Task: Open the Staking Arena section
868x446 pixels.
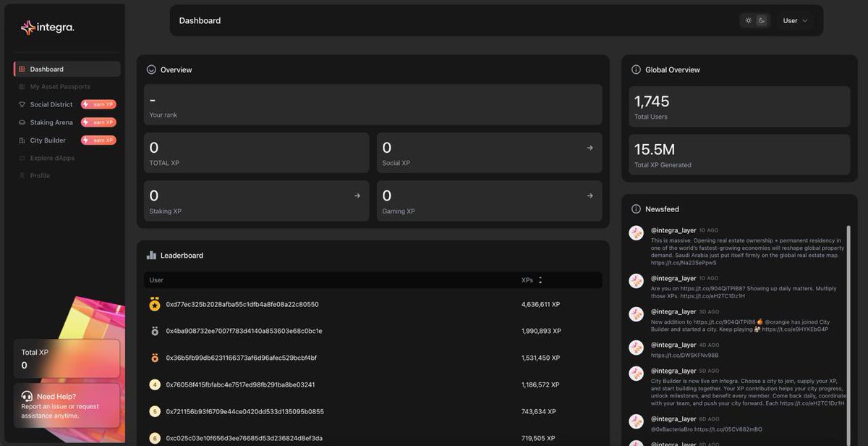Action: click(x=51, y=122)
